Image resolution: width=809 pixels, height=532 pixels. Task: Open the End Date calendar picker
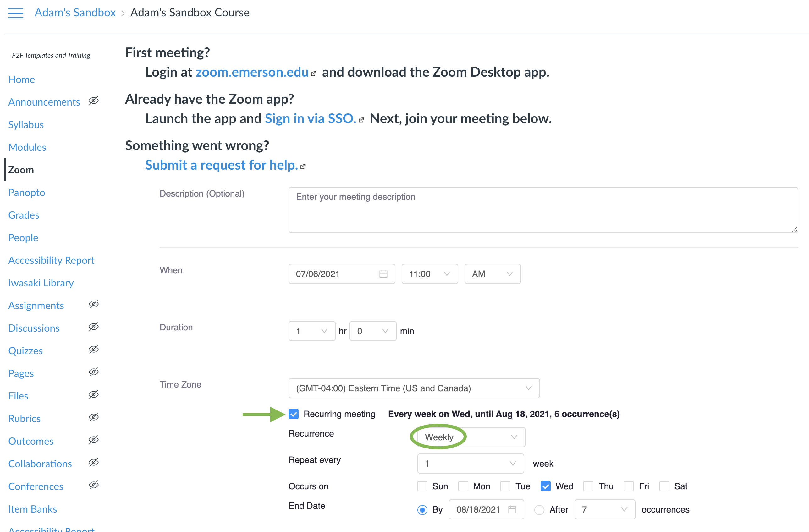(x=513, y=509)
